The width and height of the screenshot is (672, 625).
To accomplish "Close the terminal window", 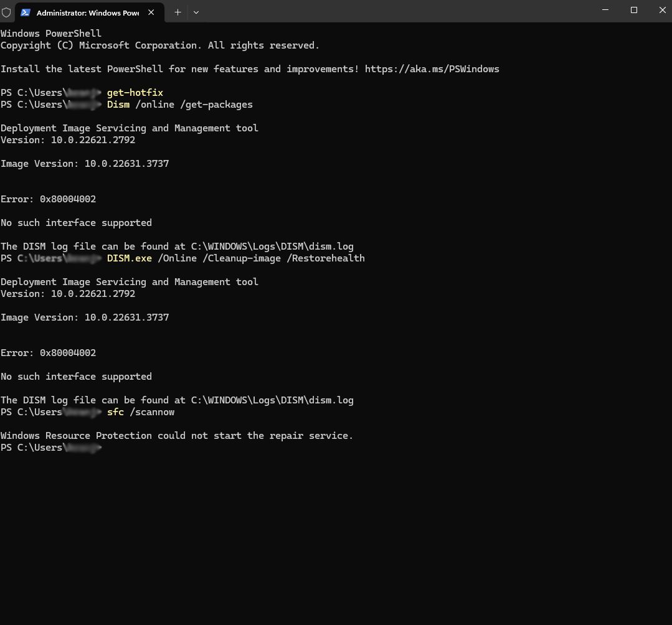I will point(662,10).
